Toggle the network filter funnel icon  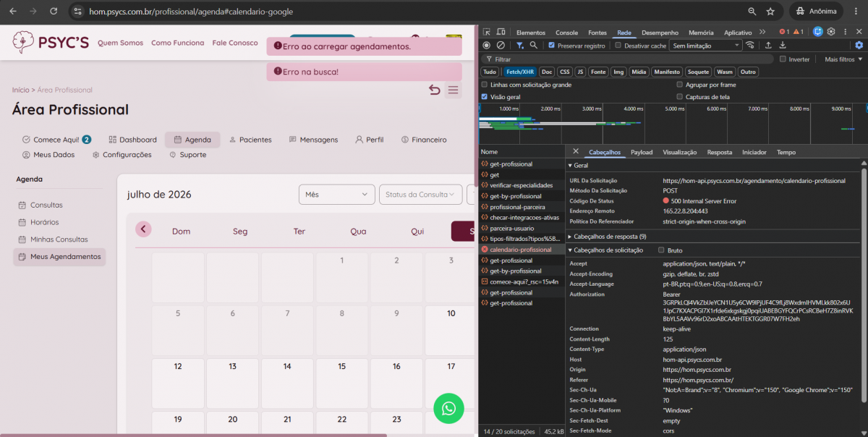point(519,45)
